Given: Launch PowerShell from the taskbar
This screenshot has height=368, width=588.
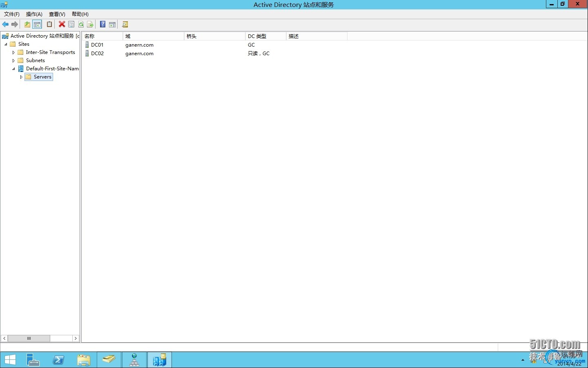Looking at the screenshot, I should [x=58, y=360].
